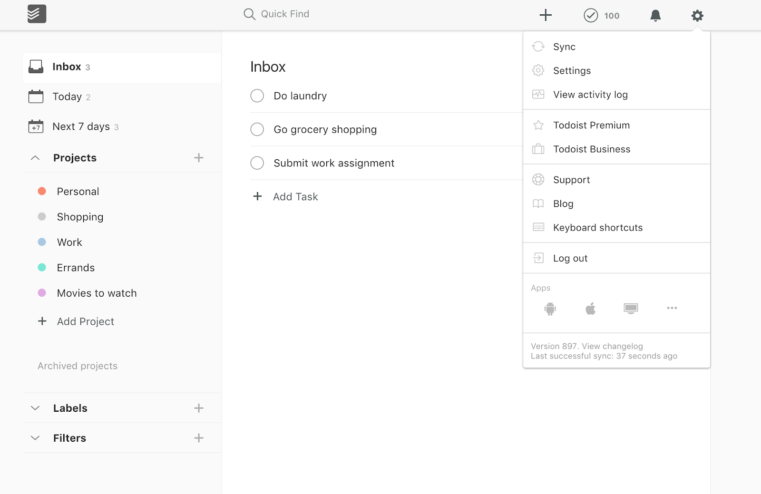Click the Todoist Premium star icon

click(538, 125)
